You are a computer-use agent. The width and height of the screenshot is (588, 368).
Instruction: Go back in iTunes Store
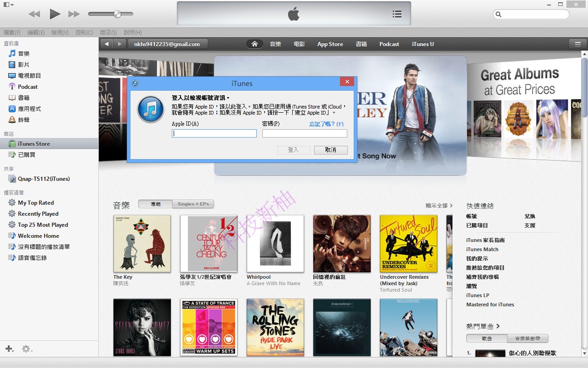[107, 44]
